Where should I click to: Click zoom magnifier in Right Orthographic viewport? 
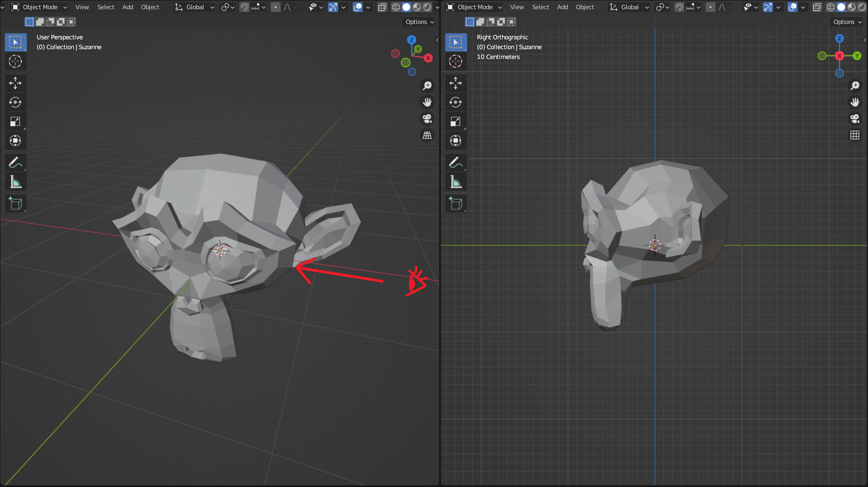pos(855,86)
